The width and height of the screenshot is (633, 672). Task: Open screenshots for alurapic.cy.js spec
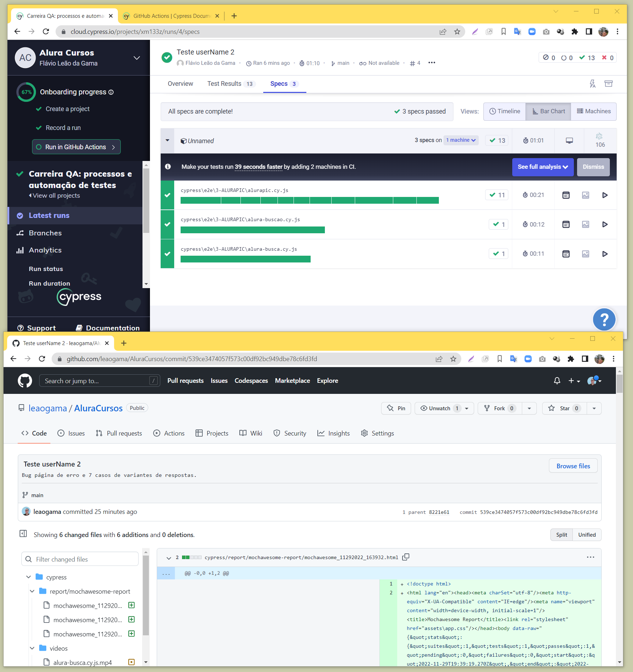585,195
